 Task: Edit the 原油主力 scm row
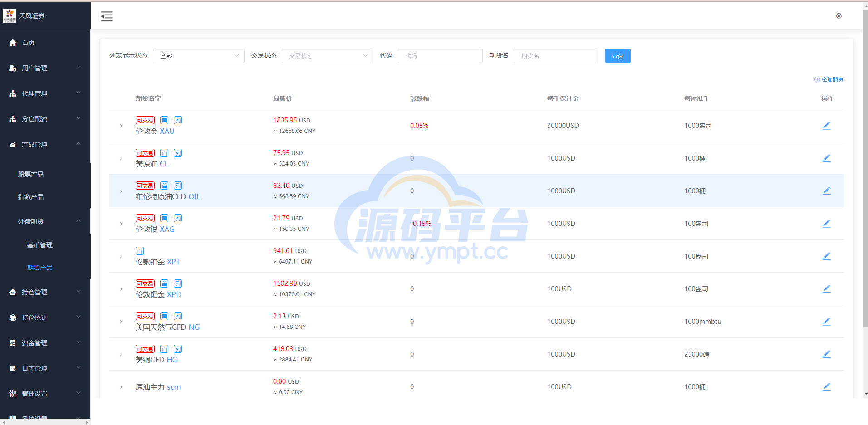click(827, 387)
